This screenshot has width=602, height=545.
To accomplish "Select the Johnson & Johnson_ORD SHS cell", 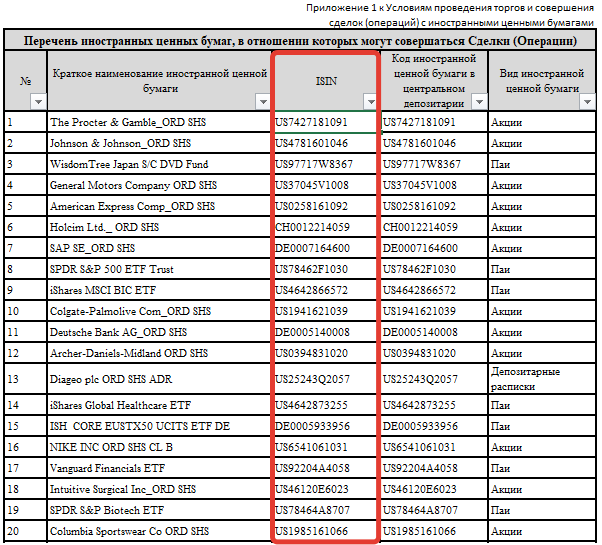I will (158, 143).
